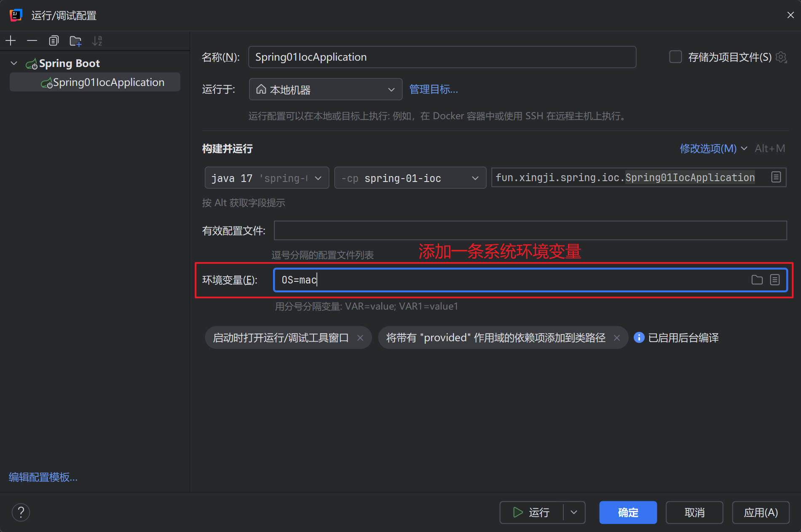801x532 pixels.
Task: Open the java 17 JDK dropdown
Action: 266,178
